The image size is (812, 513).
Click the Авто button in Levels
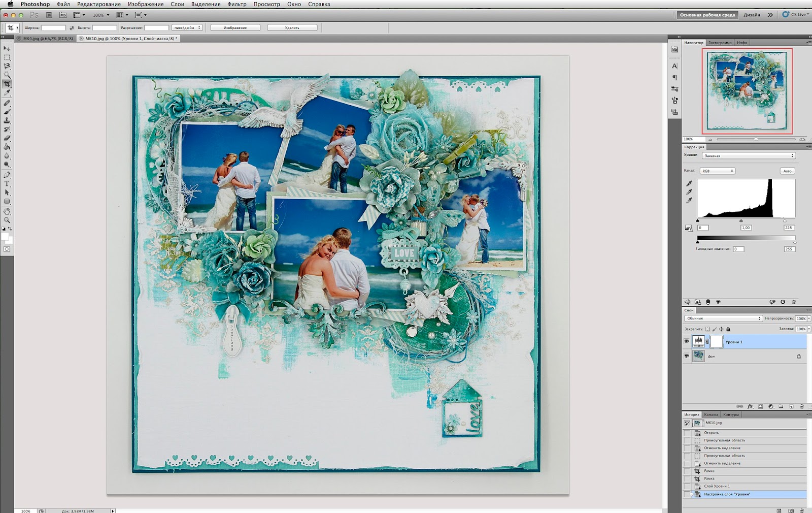point(787,171)
